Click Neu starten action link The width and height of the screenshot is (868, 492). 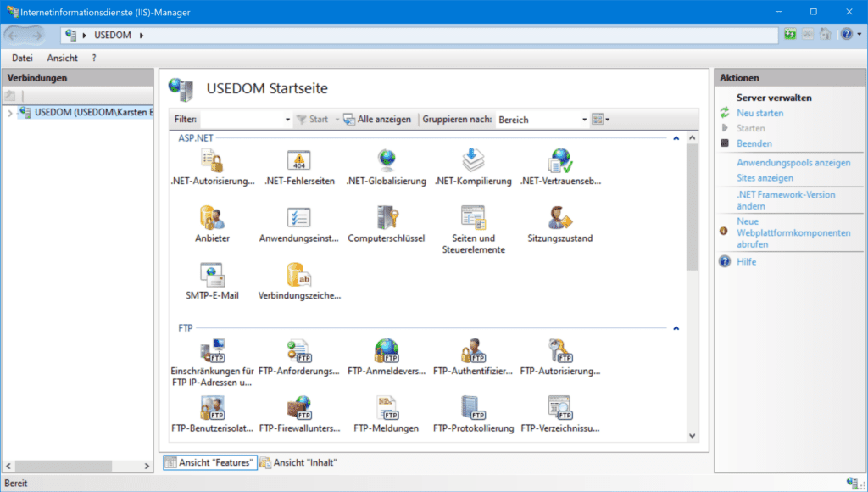point(759,113)
